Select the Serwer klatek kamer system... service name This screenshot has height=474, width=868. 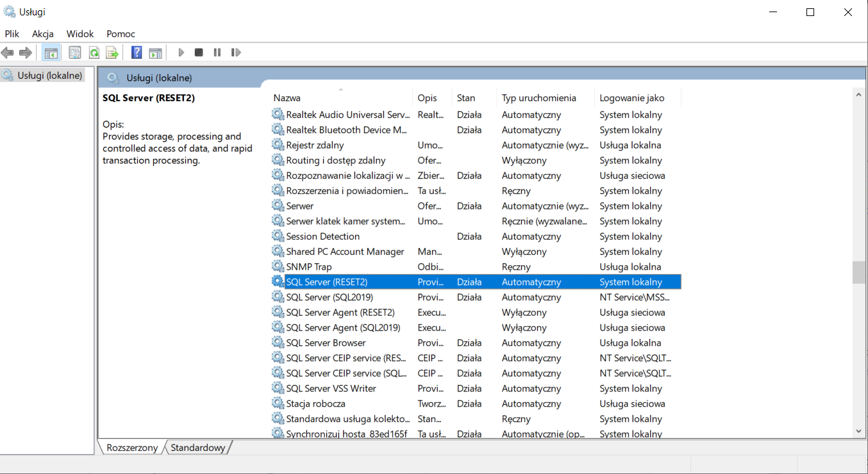(346, 221)
